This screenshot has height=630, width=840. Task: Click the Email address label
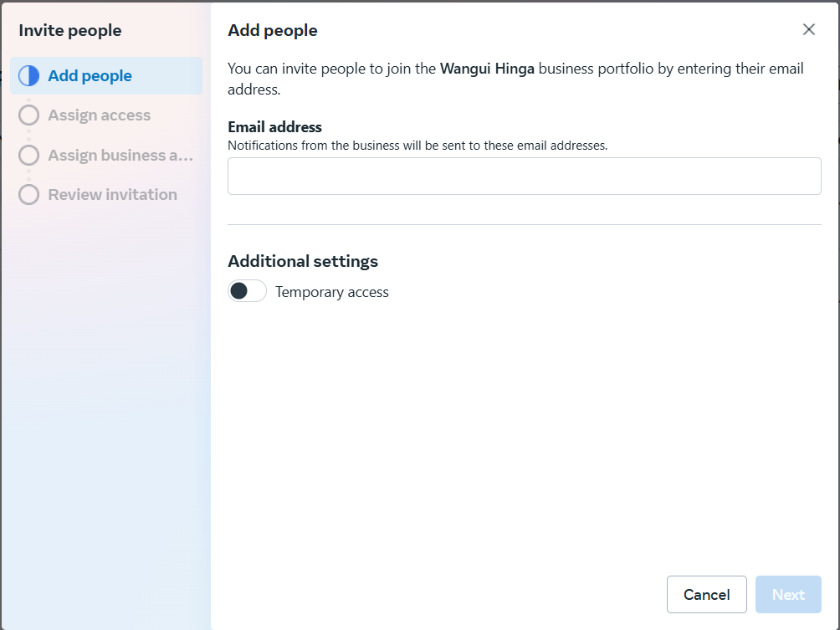point(274,127)
